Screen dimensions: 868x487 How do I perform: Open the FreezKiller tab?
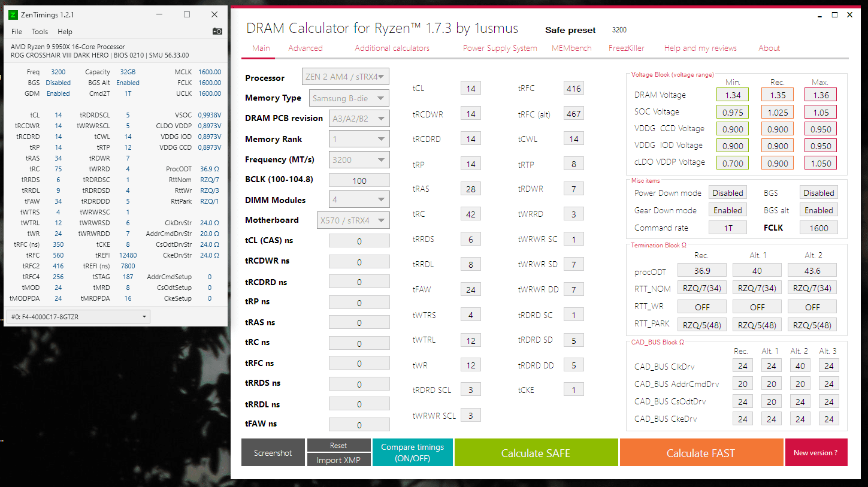click(x=627, y=48)
